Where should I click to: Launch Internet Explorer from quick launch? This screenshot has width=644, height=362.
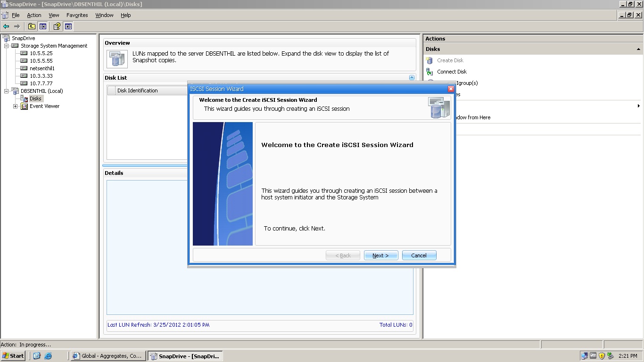coord(48,356)
